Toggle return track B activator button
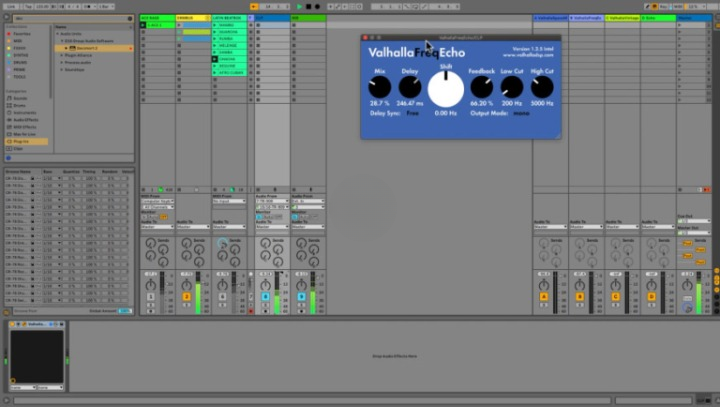 tap(579, 297)
